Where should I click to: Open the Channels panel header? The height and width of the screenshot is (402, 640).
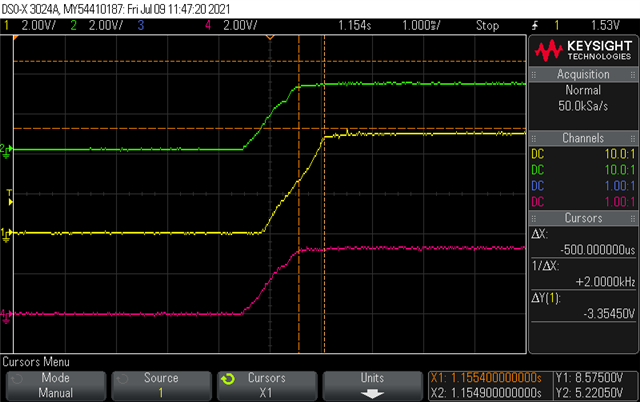(583, 138)
